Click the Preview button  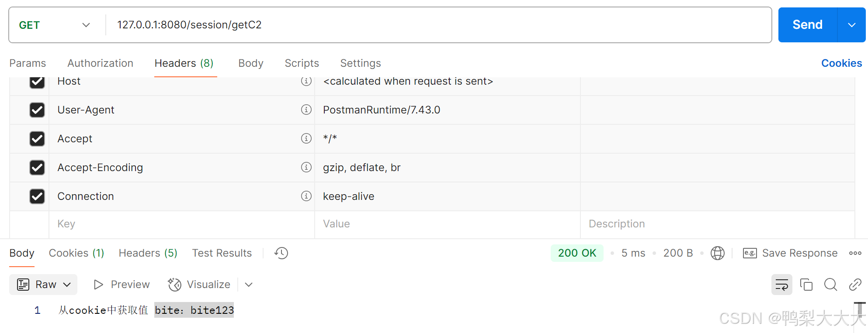coord(122,285)
